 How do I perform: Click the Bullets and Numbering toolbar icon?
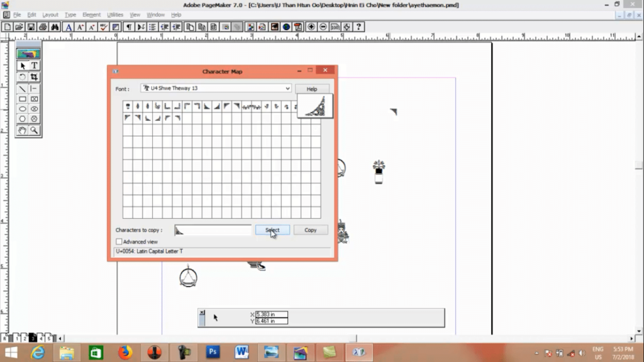click(153, 27)
